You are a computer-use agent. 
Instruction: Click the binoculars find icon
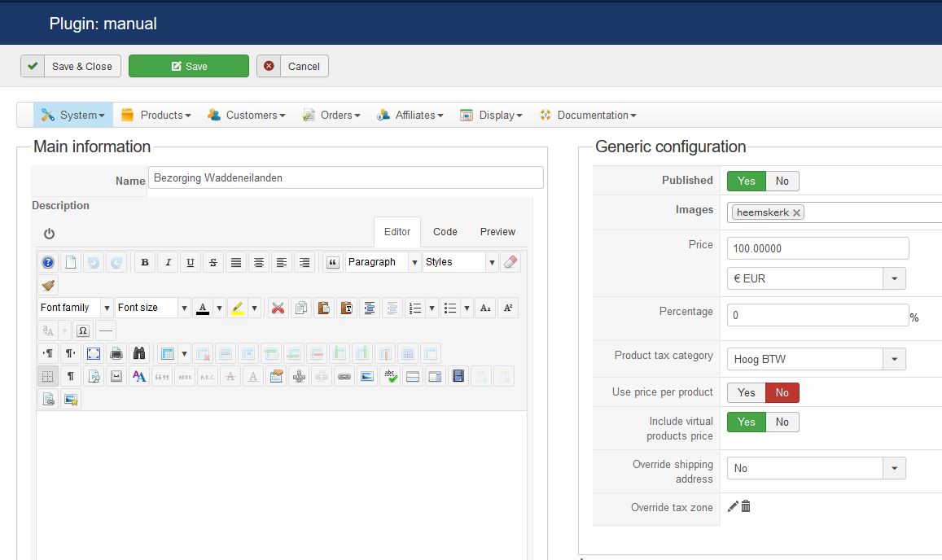(139, 353)
